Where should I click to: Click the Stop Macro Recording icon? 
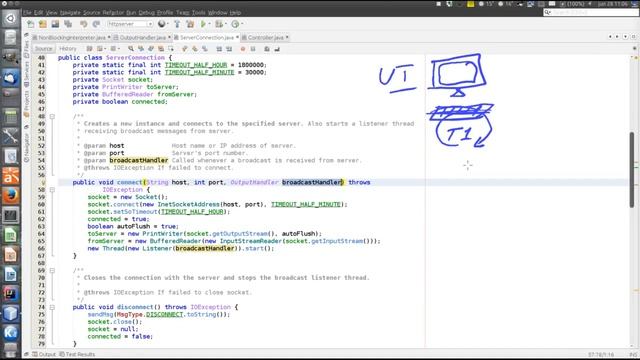pyautogui.click(x=253, y=49)
